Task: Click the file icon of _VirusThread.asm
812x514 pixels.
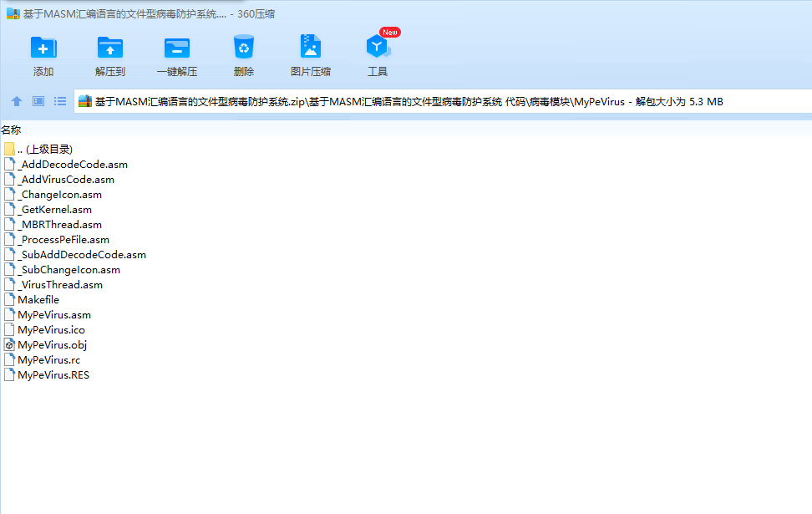Action: [9, 284]
